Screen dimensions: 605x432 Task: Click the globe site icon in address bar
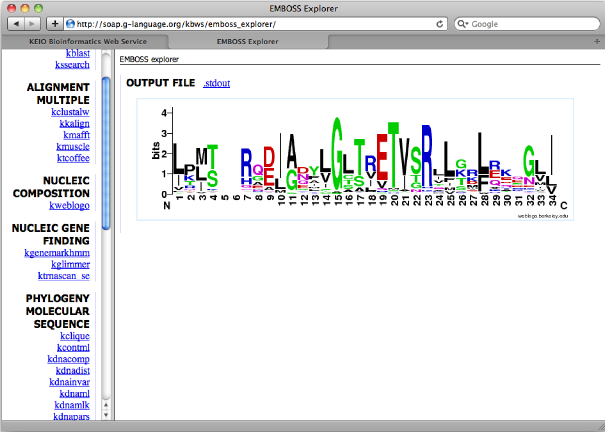(x=70, y=24)
